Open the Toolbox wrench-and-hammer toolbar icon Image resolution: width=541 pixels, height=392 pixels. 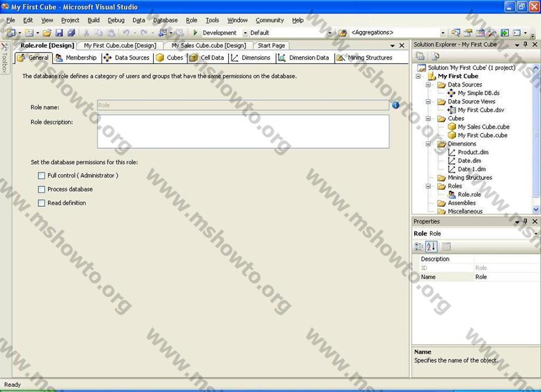click(492, 33)
